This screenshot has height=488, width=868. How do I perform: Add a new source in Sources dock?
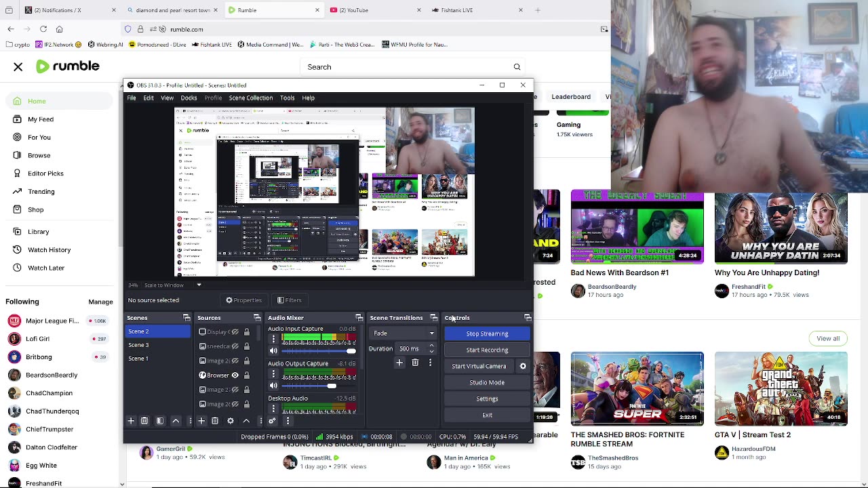[201, 421]
